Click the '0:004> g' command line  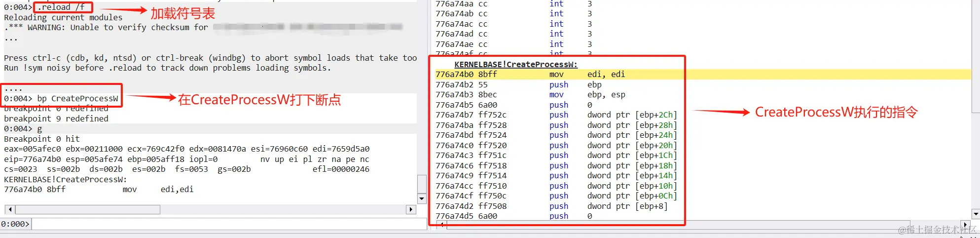tap(23, 129)
